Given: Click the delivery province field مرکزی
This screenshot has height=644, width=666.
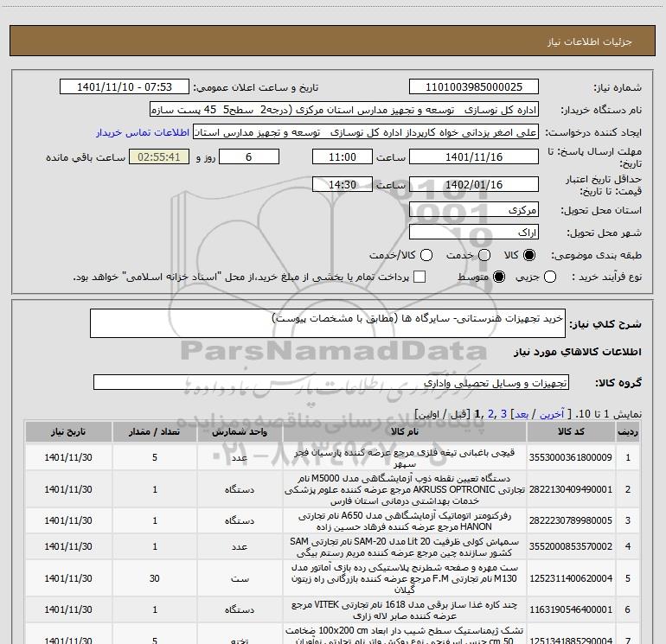Looking at the screenshot, I should click(474, 209).
